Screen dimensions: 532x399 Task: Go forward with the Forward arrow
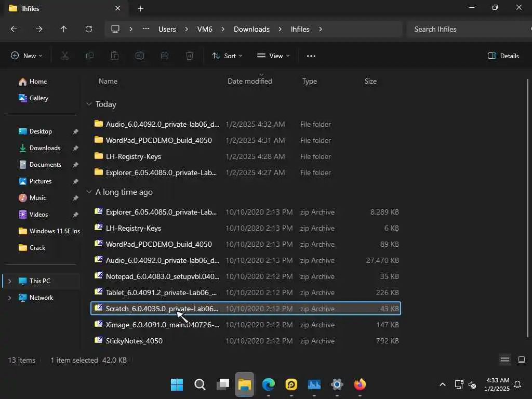coord(39,29)
